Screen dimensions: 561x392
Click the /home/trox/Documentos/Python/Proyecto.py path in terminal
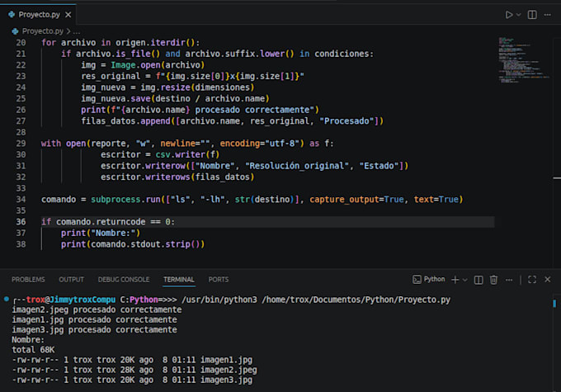356,300
